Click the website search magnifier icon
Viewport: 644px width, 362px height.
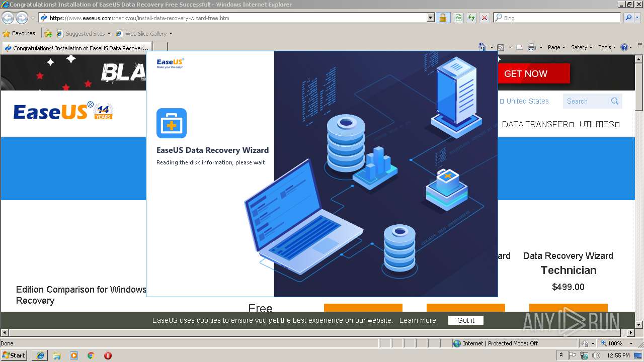[614, 101]
